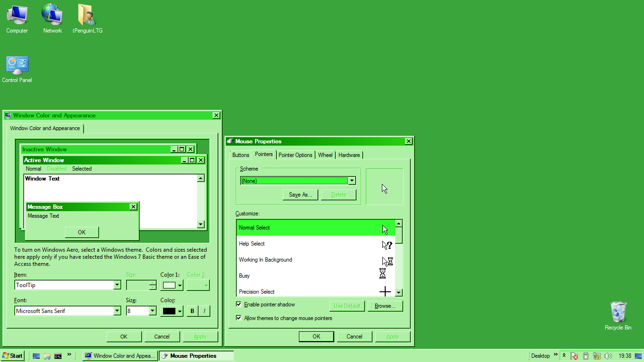Click Cancel in Window Color and Appearance

162,337
